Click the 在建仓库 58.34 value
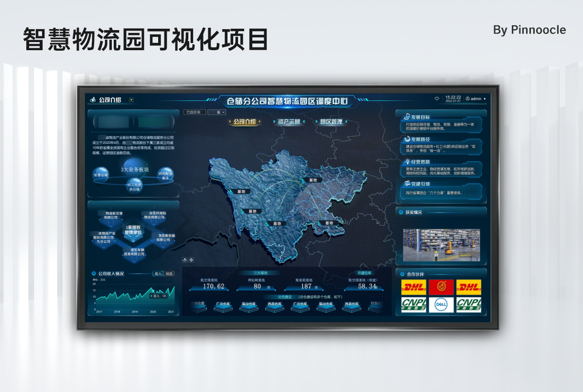This screenshot has height=392, width=583. tap(367, 286)
